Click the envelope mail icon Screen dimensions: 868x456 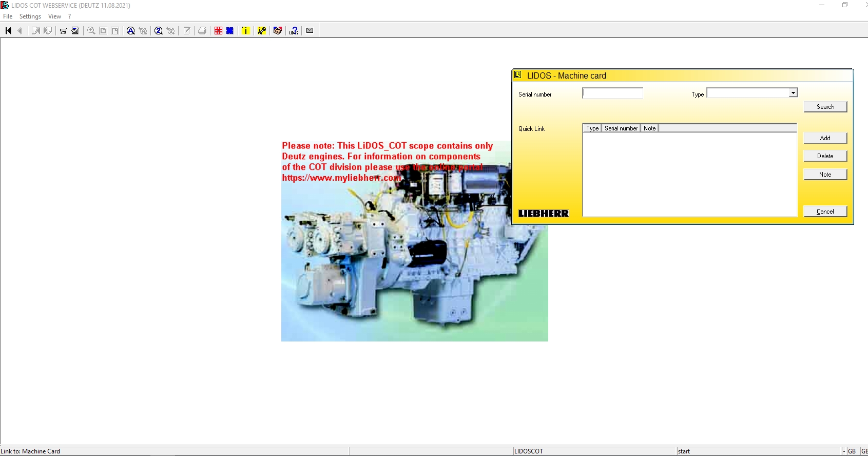(x=310, y=31)
